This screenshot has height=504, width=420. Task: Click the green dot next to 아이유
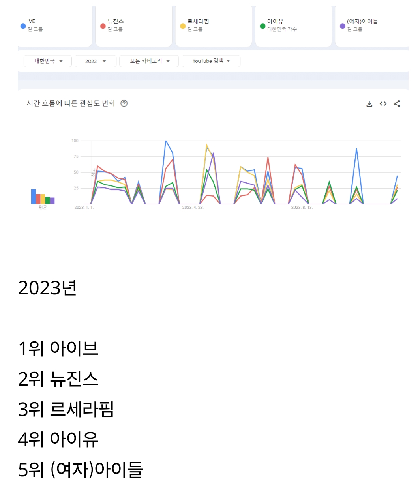coord(262,26)
